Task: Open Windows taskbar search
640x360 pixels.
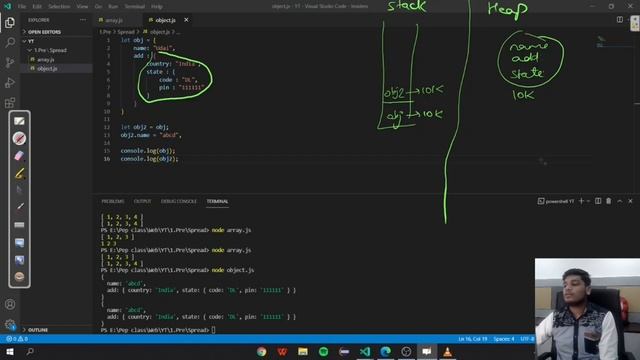Action: pyautogui.click(x=30, y=351)
